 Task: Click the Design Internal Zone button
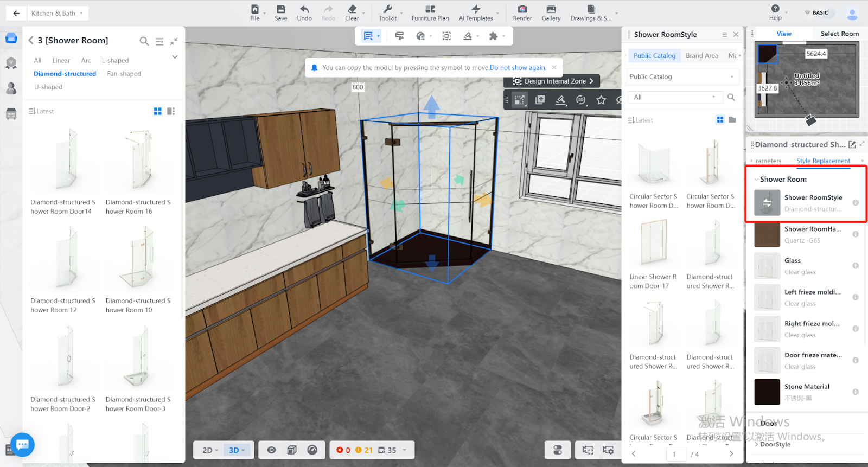pyautogui.click(x=552, y=81)
